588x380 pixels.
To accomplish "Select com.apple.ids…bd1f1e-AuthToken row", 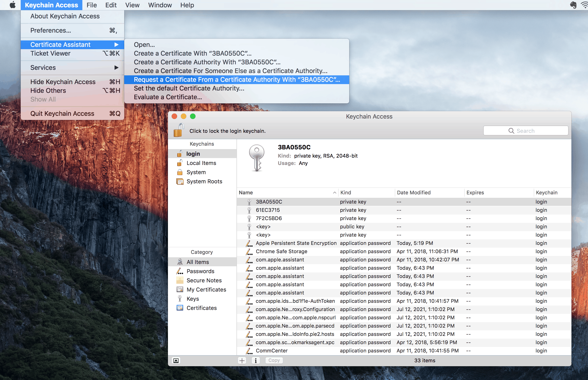I will [x=404, y=301].
